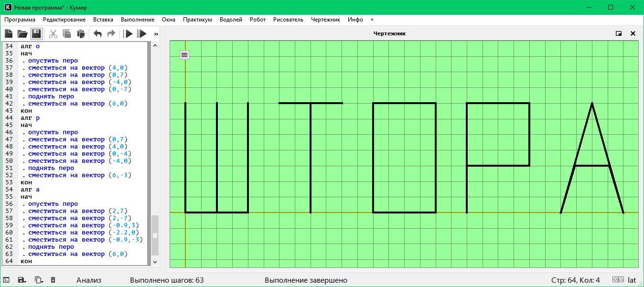Click the "Выполнено шагов: 63" status text
The height and width of the screenshot is (287, 644).
(167, 280)
